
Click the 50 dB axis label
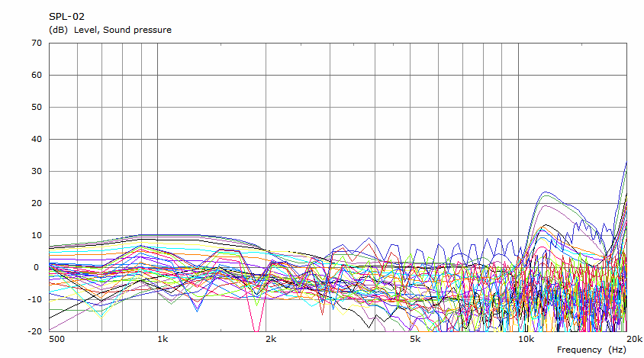(x=37, y=107)
